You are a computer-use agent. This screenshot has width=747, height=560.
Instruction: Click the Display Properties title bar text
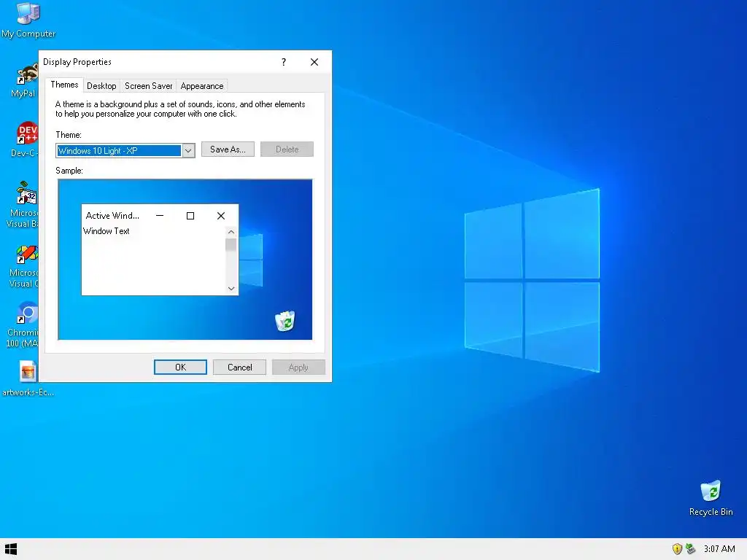(x=77, y=62)
